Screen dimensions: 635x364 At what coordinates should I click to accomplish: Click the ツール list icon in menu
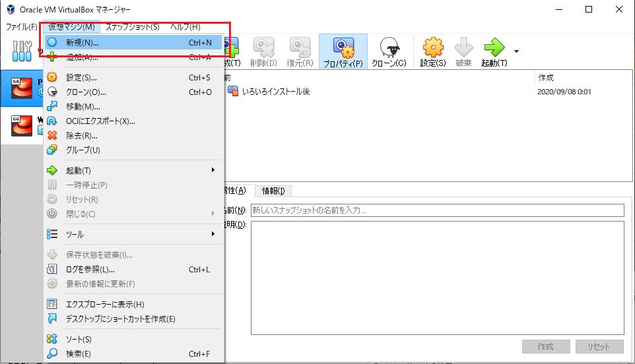pos(52,234)
